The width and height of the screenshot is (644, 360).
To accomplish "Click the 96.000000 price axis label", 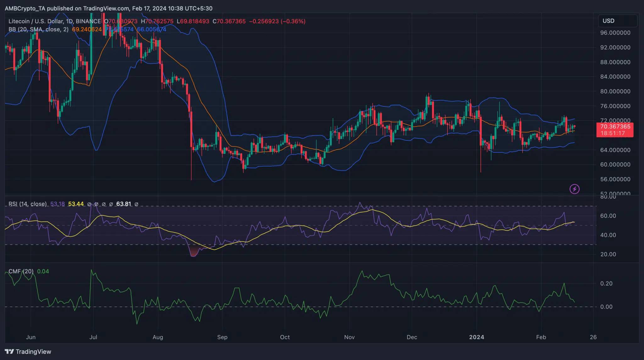I will [615, 33].
